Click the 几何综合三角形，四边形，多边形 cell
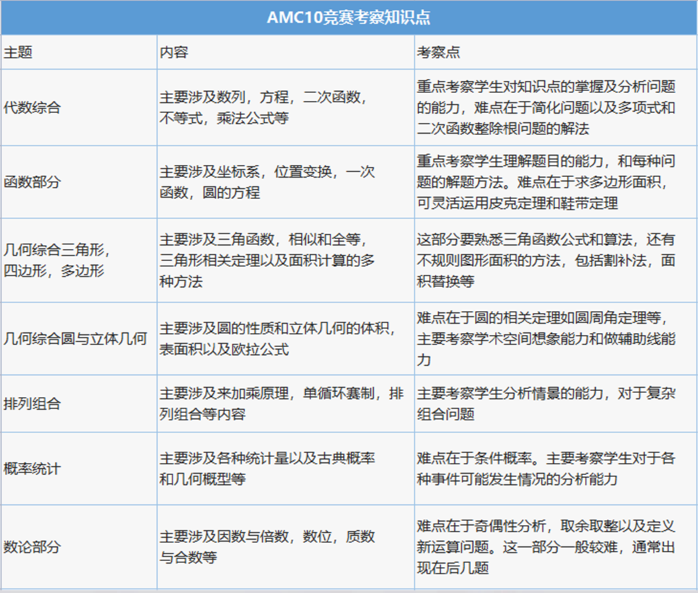The height and width of the screenshot is (593, 698). pos(79,260)
